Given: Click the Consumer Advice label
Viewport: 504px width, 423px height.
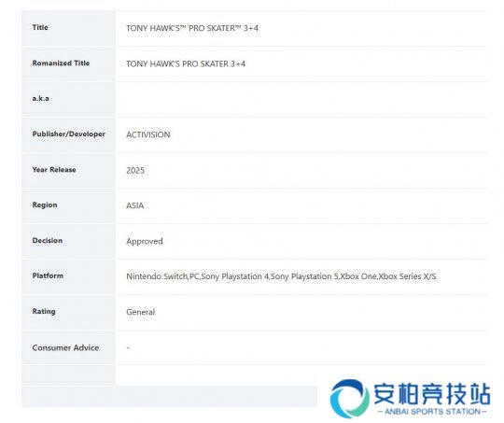Looking at the screenshot, I should [x=65, y=347].
